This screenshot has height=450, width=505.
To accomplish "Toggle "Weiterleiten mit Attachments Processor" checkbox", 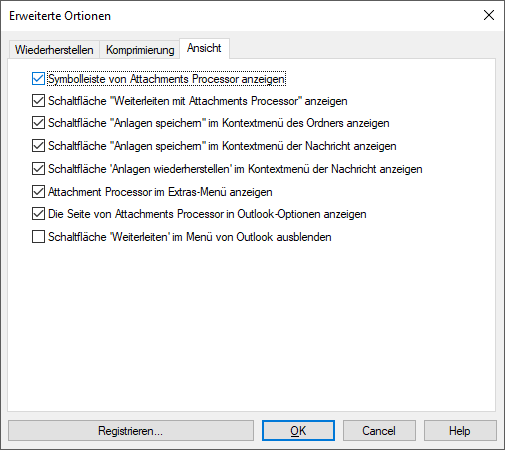I will (x=38, y=101).
